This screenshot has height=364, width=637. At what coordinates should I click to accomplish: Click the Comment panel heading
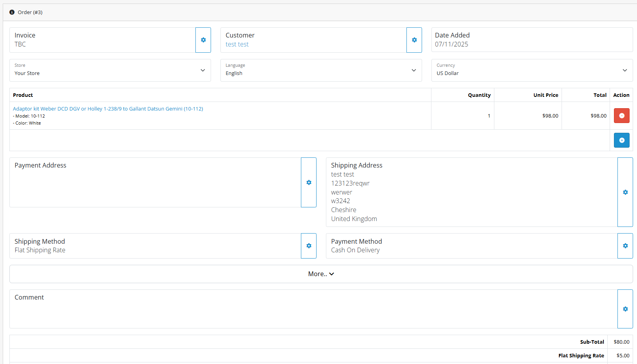coord(29,297)
